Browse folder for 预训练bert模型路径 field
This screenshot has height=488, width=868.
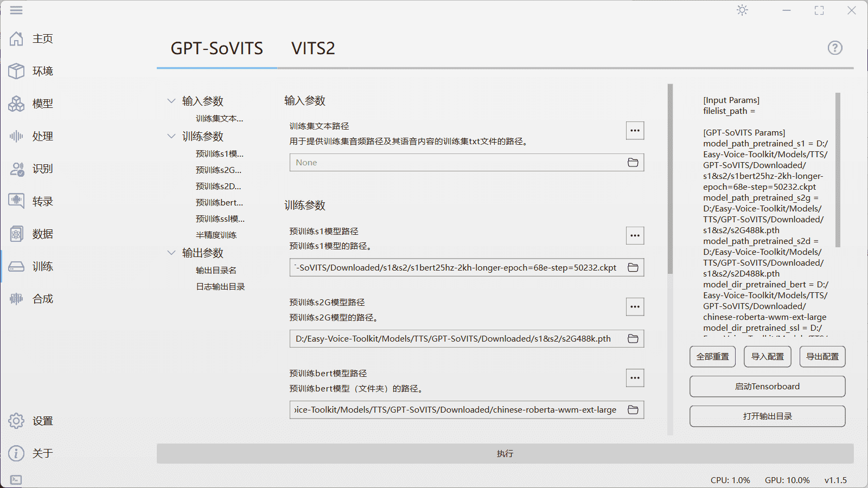click(633, 409)
